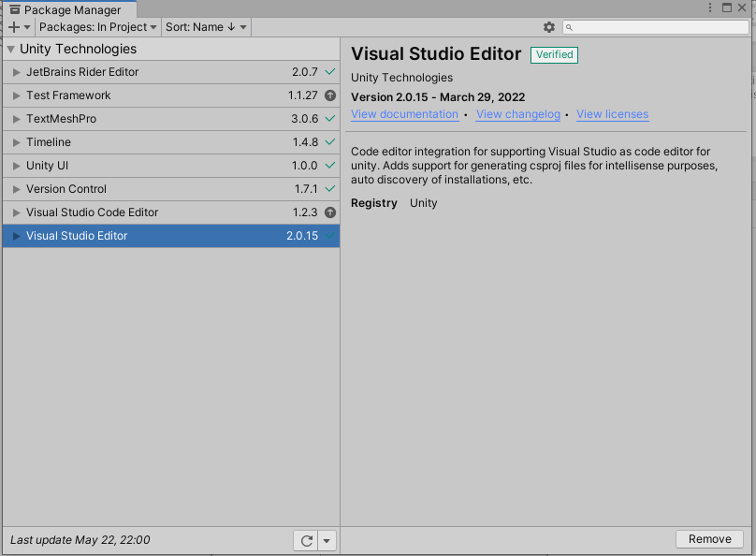This screenshot has width=756, height=556.
Task: Click the refresh package list icon
Action: (x=306, y=541)
